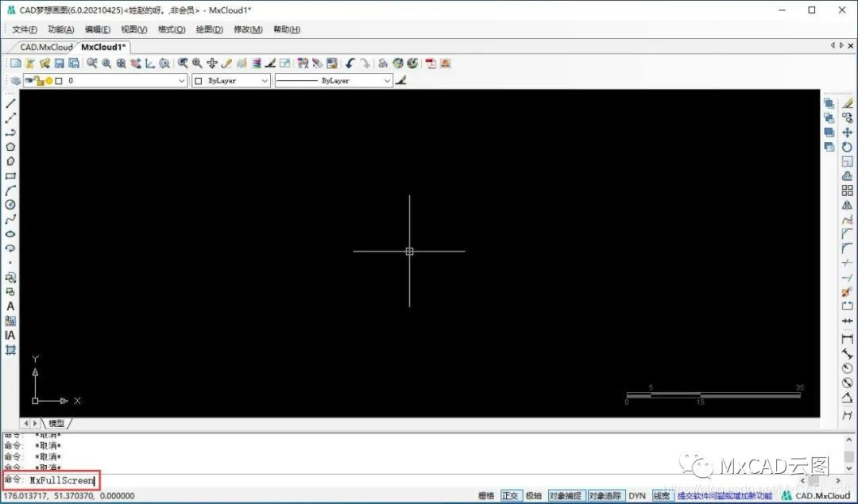Open the 修改(M) menu
Viewport: 858px width, 504px height.
(x=248, y=29)
